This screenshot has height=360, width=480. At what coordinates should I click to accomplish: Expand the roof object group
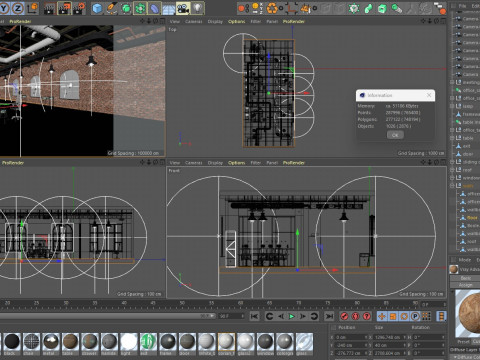(x=452, y=170)
